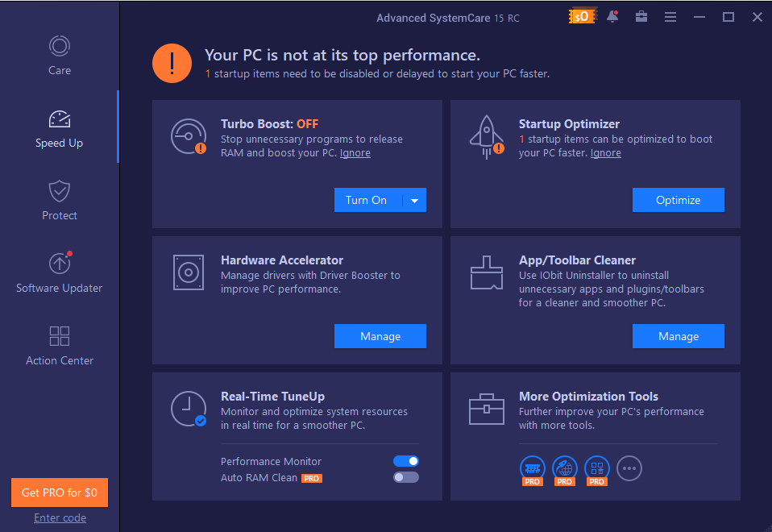Click the 'Advanced SystemCare 15 RC' title
This screenshot has height=532, width=772.
(448, 18)
